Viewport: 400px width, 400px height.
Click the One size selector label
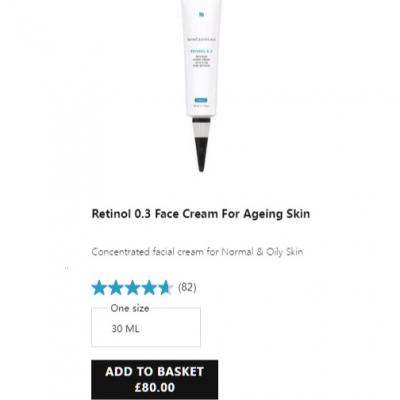point(130,308)
